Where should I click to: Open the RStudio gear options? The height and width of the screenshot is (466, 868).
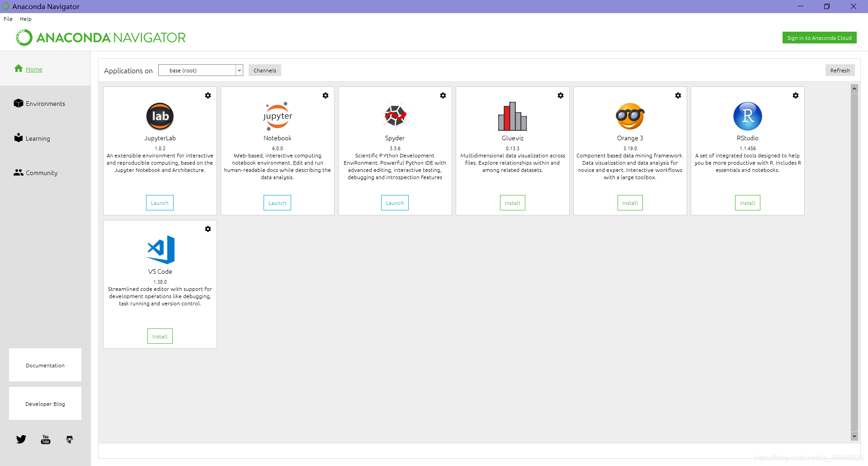click(796, 95)
